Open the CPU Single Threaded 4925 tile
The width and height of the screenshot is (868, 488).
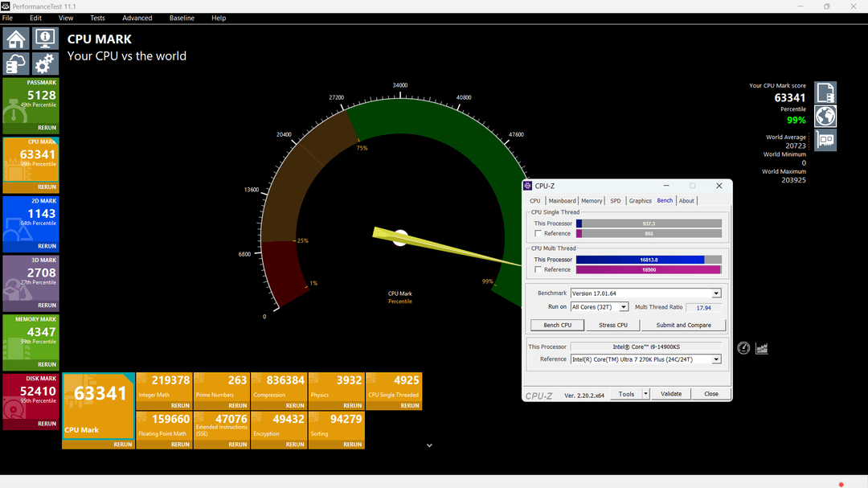pos(394,387)
